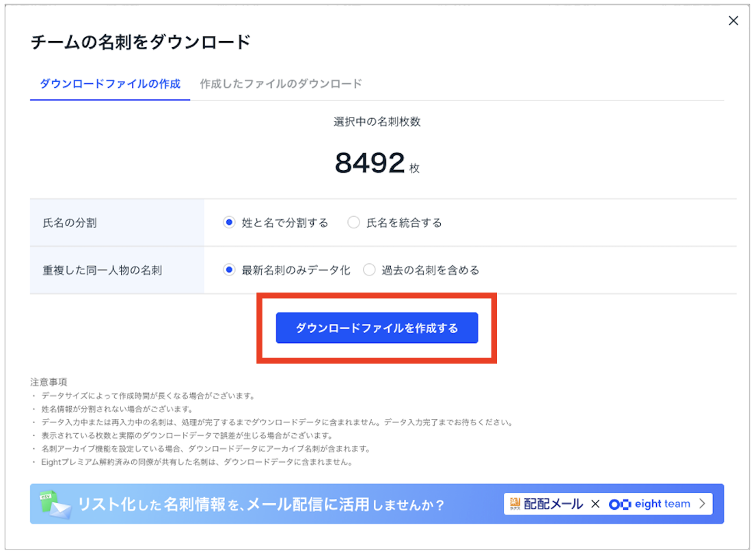
Task: Click the 8492 card count number
Action: click(x=370, y=163)
